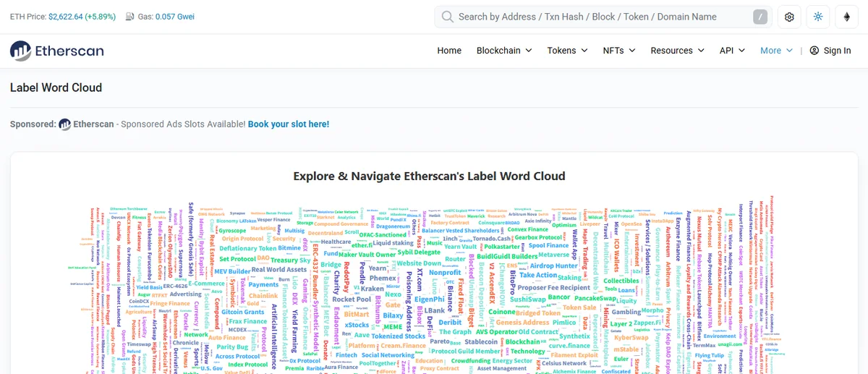868x374 pixels.
Task: Click the 'OFAC-Sanctioned' label
Action: 383,234
